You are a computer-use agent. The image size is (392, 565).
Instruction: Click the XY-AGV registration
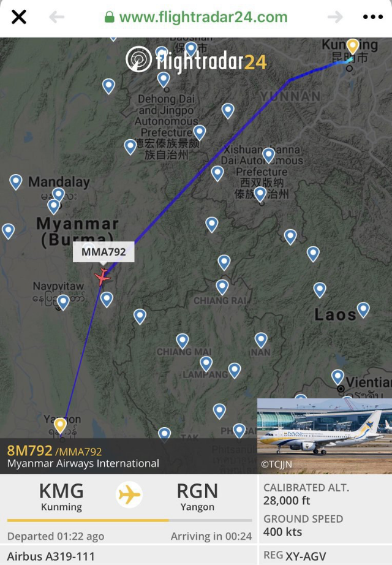pos(306,556)
